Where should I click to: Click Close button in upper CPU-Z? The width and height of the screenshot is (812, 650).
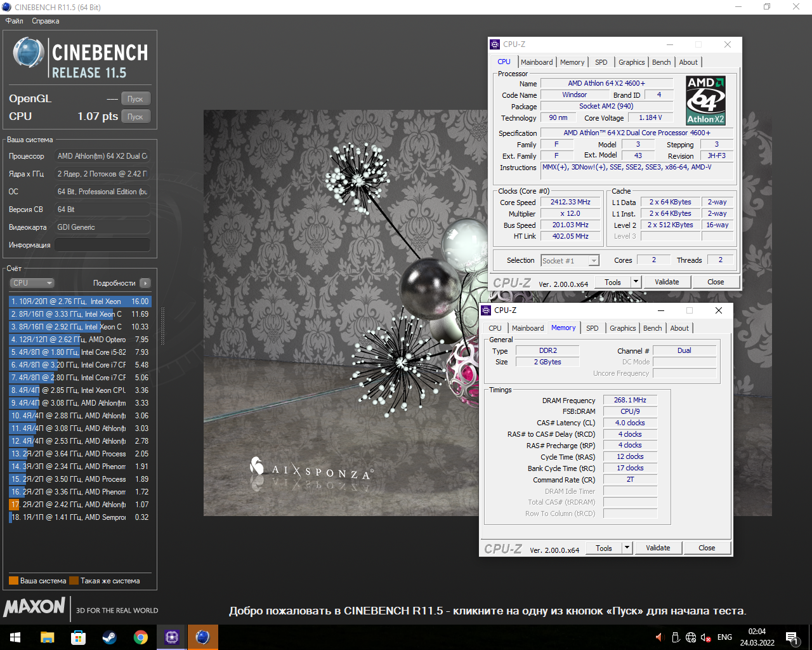(x=716, y=282)
